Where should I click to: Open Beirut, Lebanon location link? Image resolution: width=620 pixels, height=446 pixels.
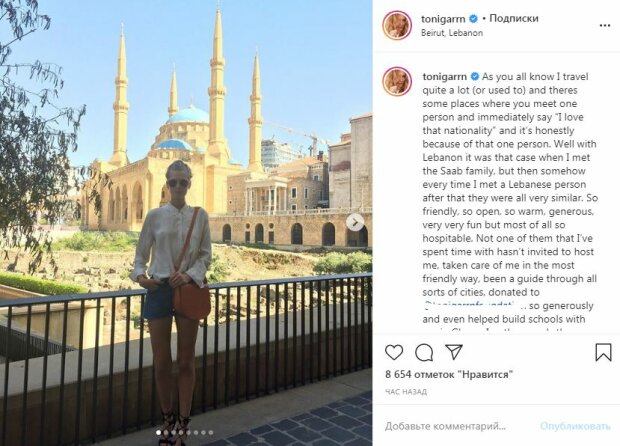[x=452, y=33]
